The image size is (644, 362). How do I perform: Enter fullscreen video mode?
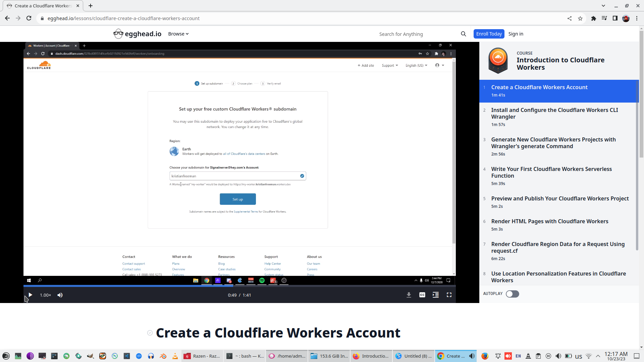(449, 295)
